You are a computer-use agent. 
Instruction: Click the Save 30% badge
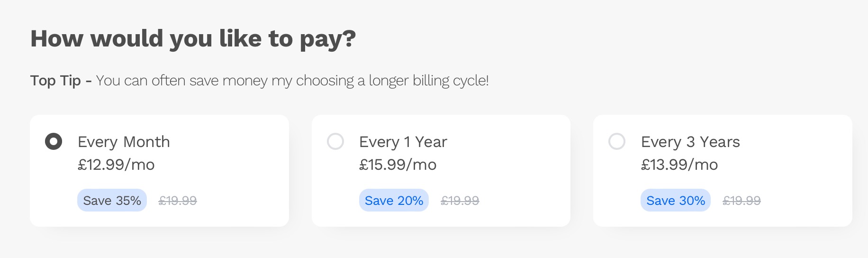pyautogui.click(x=675, y=201)
